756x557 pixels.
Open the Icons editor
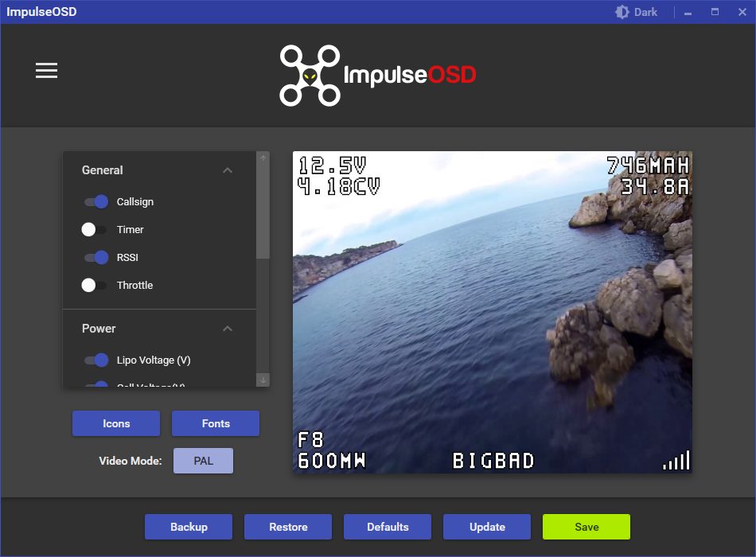(116, 423)
